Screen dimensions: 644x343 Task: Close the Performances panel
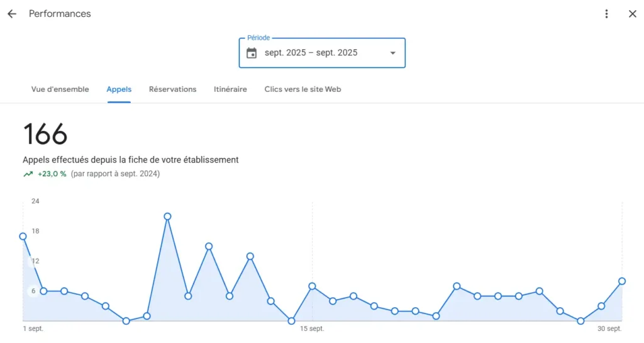(x=632, y=14)
